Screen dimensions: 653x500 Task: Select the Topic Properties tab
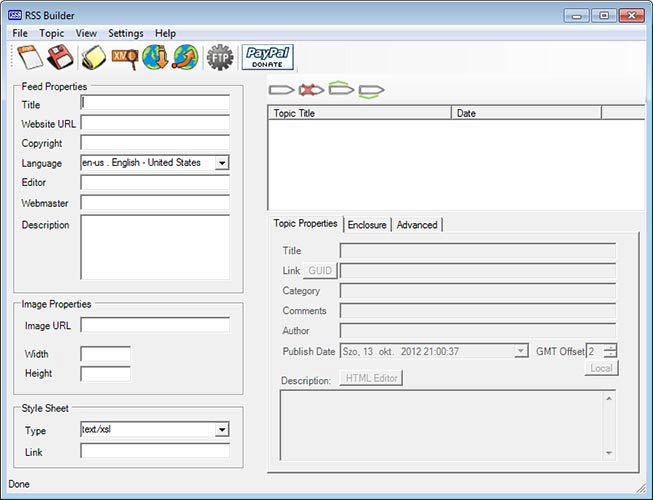pos(305,224)
